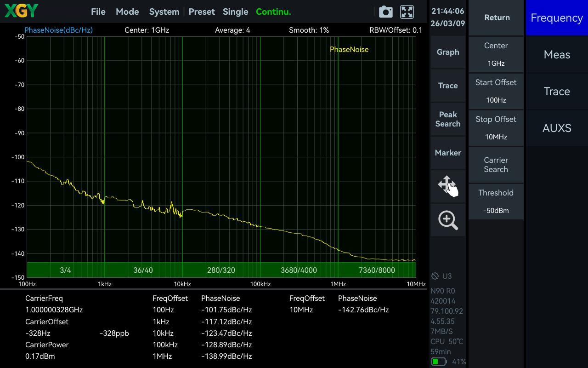Click the CarrierPower label

47,345
